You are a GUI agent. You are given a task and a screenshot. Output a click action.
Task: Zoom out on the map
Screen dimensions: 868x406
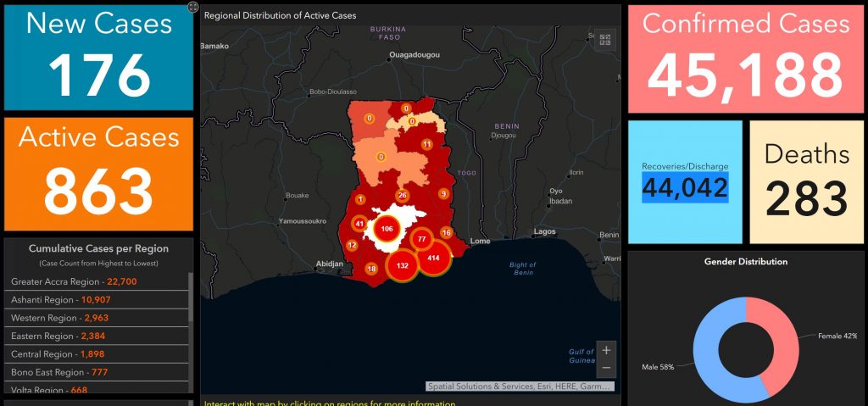[x=605, y=368]
